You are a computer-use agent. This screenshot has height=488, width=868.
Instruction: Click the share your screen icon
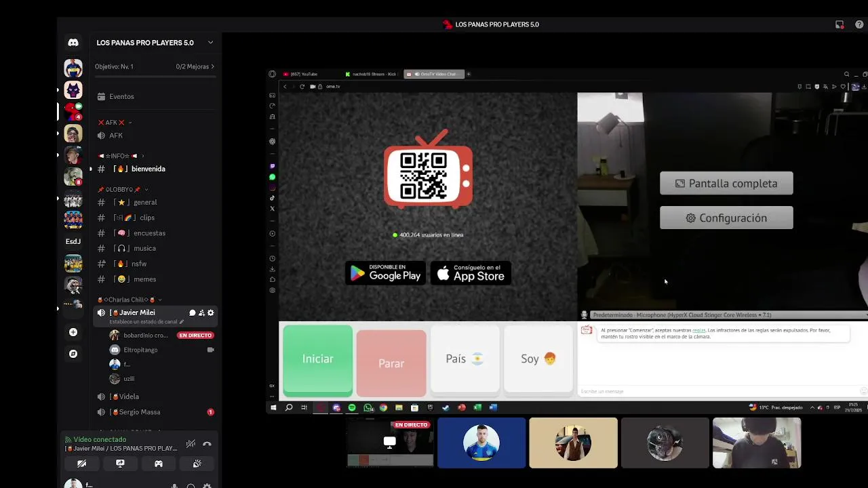point(120,464)
